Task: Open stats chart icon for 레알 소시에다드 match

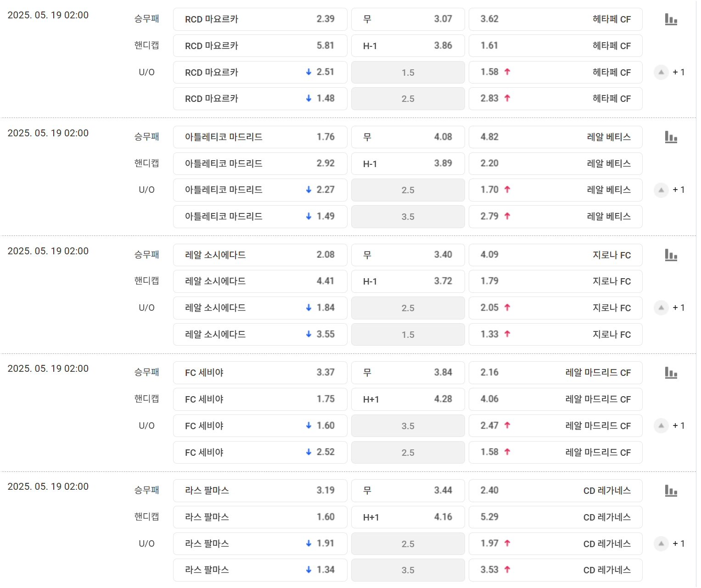Action: [671, 255]
